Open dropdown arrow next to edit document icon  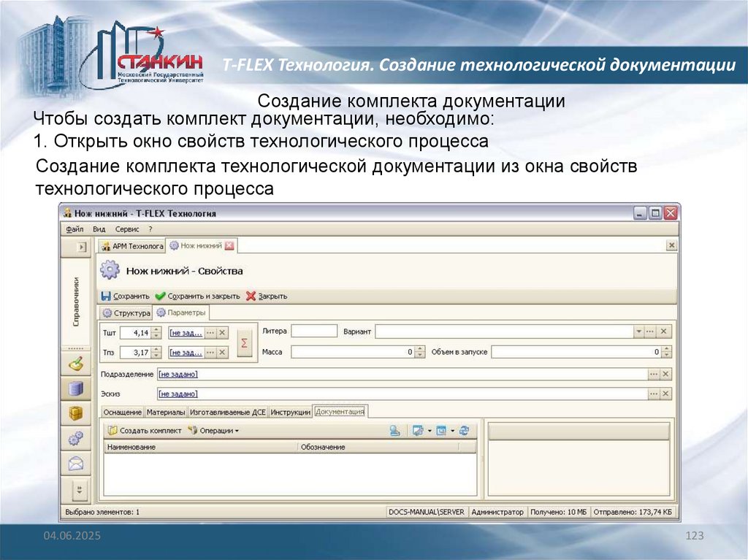pos(430,431)
